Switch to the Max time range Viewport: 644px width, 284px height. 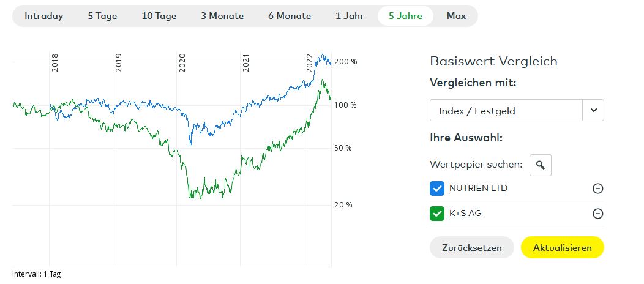(x=456, y=16)
